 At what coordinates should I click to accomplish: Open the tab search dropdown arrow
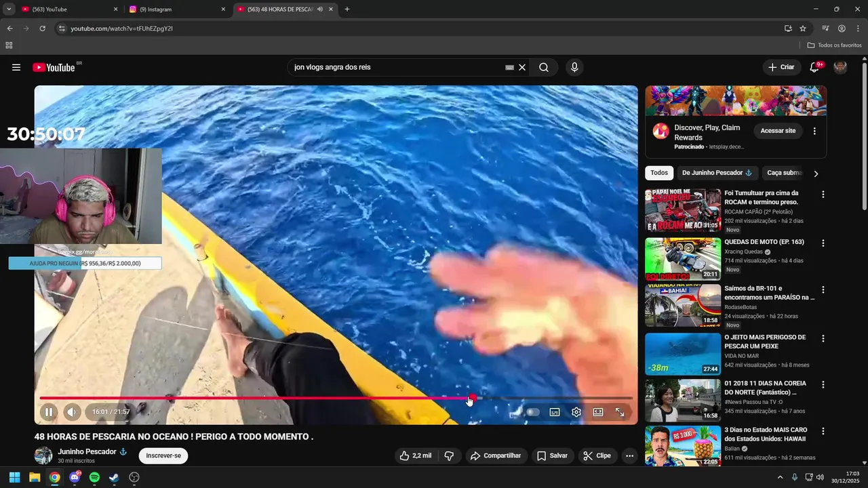coord(9,9)
